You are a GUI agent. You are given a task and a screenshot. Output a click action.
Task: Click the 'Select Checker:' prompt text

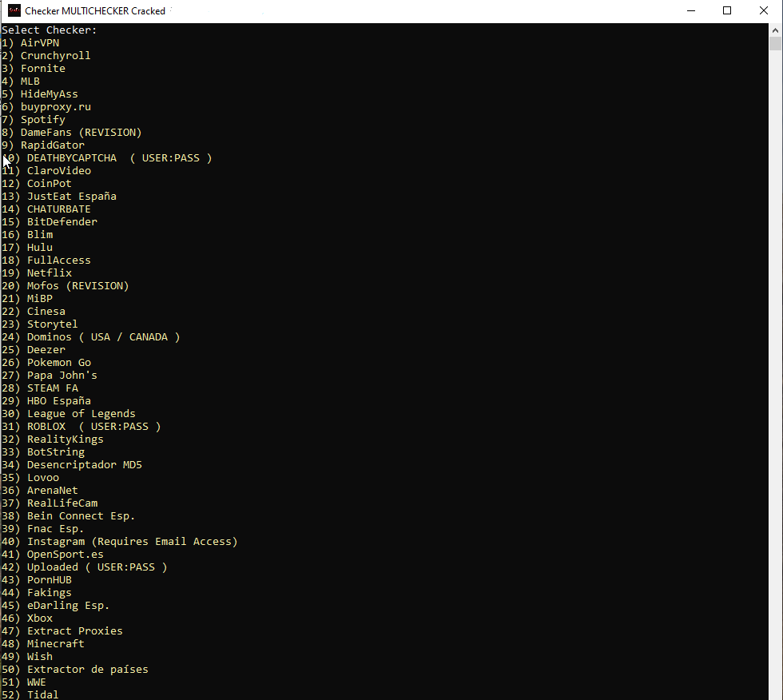tap(50, 30)
